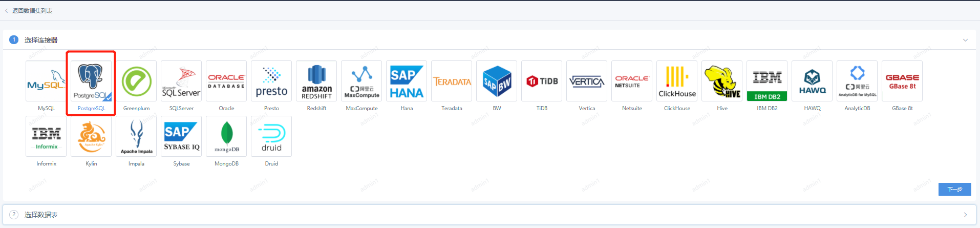This screenshot has height=228, width=980.
Task: Pick the Apache Impala connector
Action: (x=136, y=136)
